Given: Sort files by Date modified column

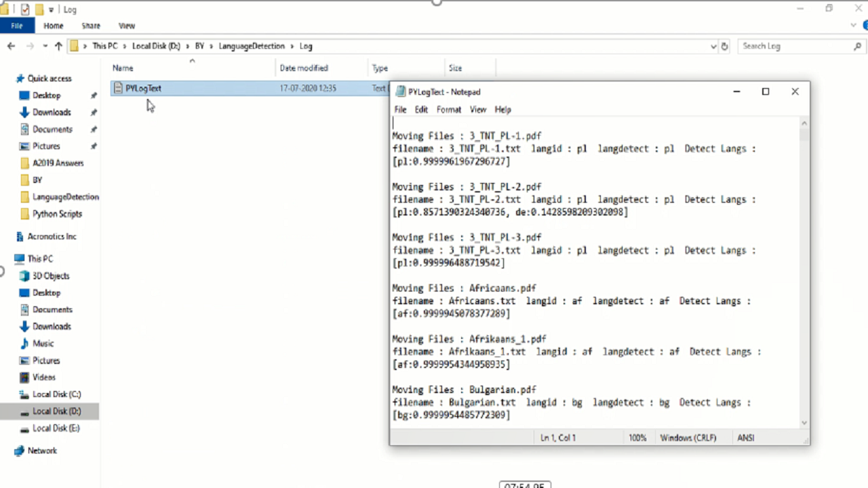Looking at the screenshot, I should [304, 68].
